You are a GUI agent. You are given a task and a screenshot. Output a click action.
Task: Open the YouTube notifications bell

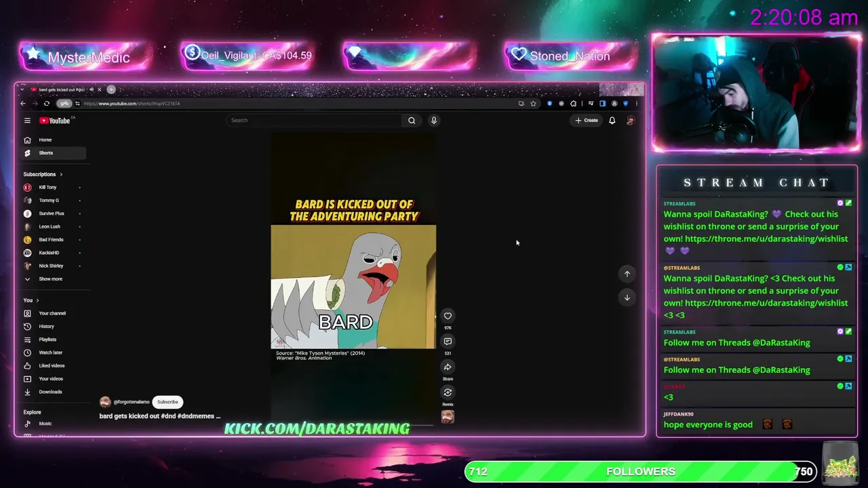(612, 121)
